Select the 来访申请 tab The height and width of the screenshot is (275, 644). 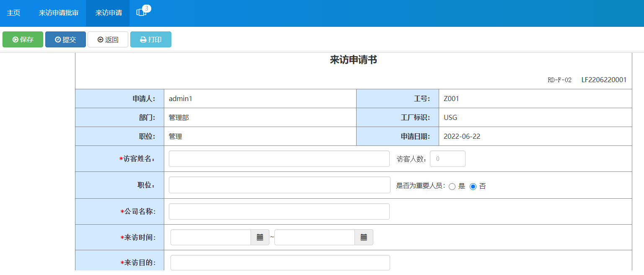[x=107, y=13]
